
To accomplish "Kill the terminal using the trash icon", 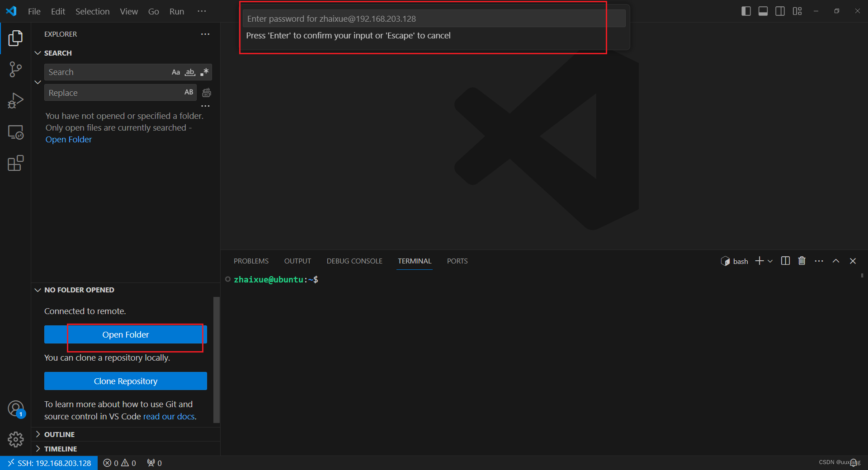I will [802, 261].
